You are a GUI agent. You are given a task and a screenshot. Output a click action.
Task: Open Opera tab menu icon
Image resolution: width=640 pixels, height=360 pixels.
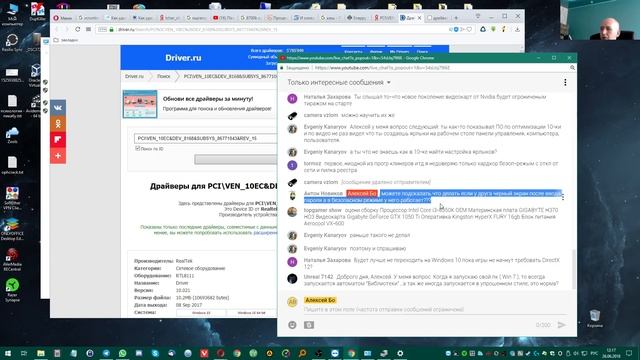point(478,16)
